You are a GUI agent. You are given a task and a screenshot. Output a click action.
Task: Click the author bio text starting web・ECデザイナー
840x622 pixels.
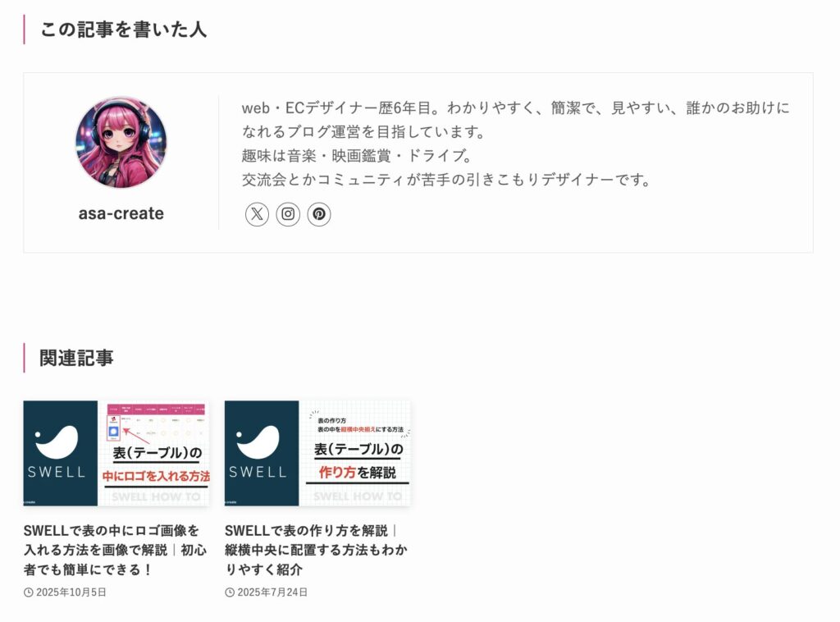(x=516, y=144)
